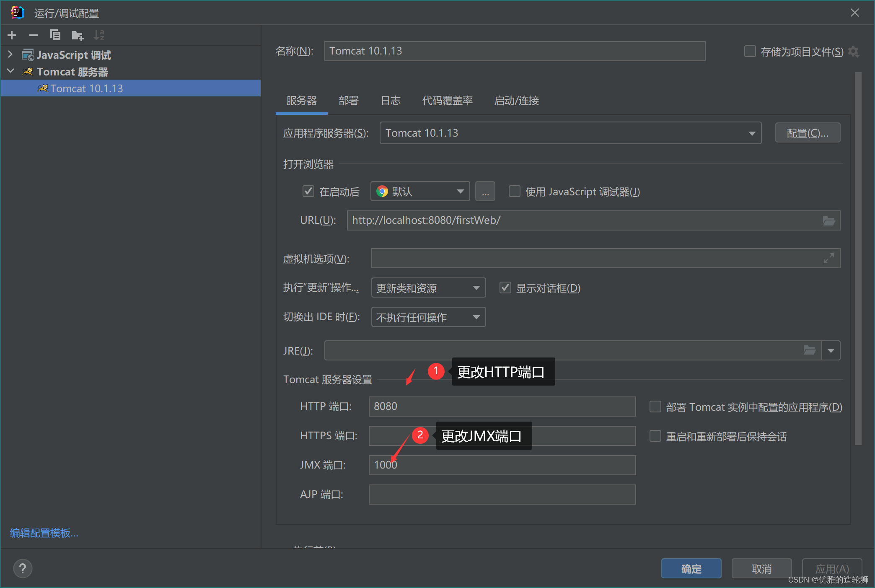Viewport: 875px width, 588px height.
Task: Open the 编辑配置模板 link
Action: tap(44, 533)
